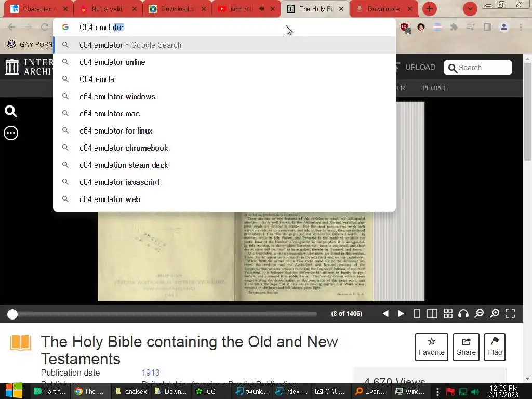Open a new tab with plus button

430,9
